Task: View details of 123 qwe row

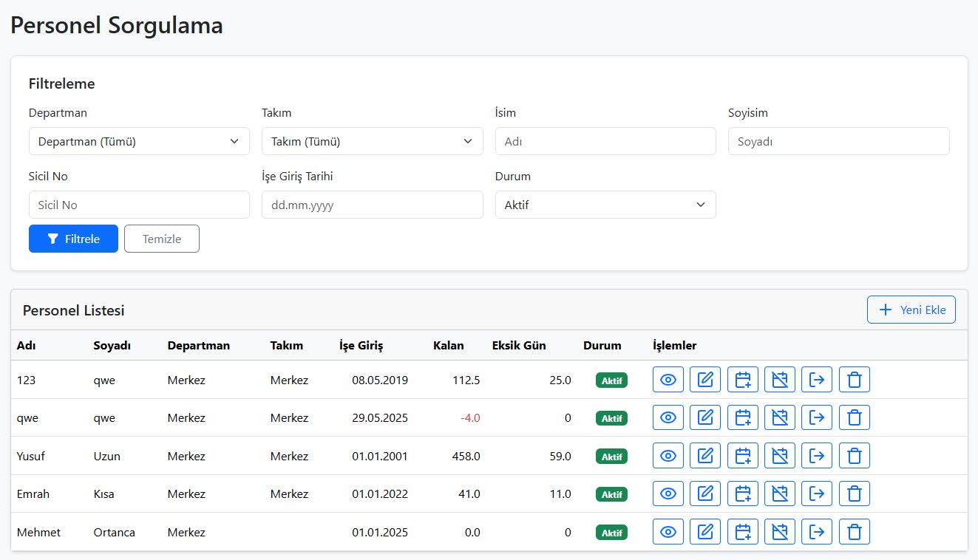Action: tap(668, 380)
